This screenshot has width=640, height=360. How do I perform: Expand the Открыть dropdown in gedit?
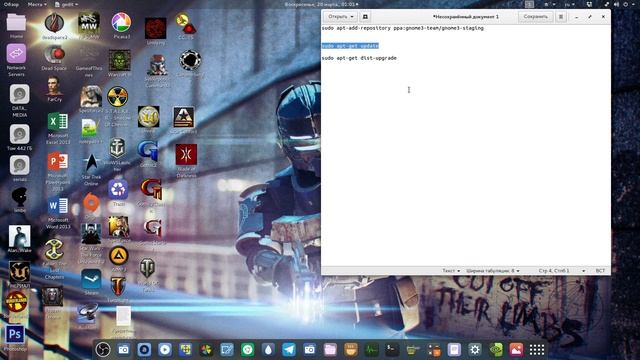click(340, 17)
